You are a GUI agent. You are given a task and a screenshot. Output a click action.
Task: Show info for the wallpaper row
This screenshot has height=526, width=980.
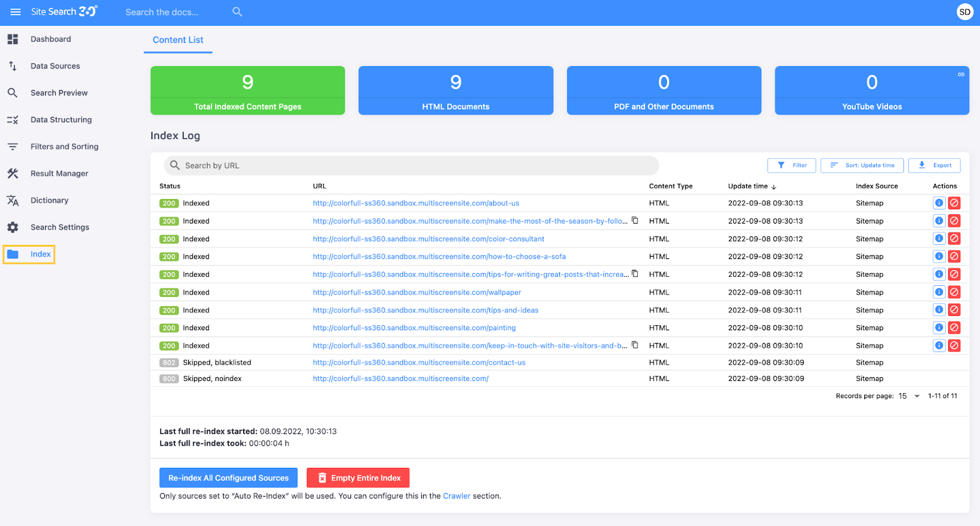point(939,291)
